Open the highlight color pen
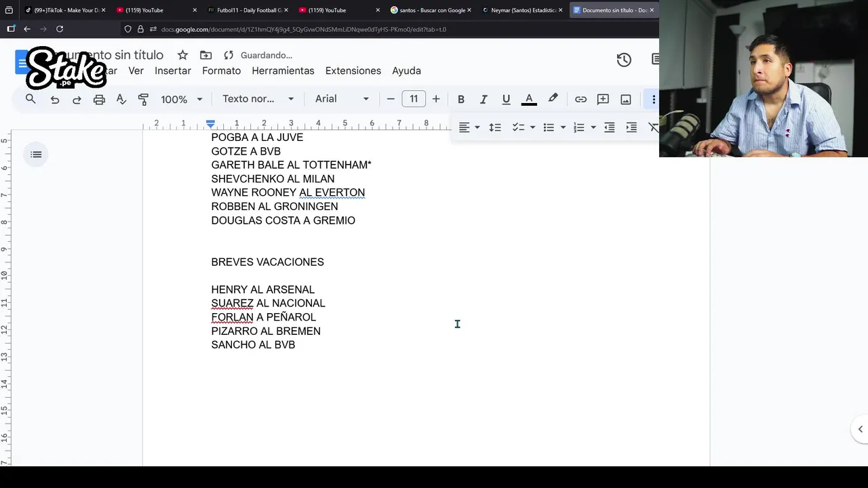 553,99
